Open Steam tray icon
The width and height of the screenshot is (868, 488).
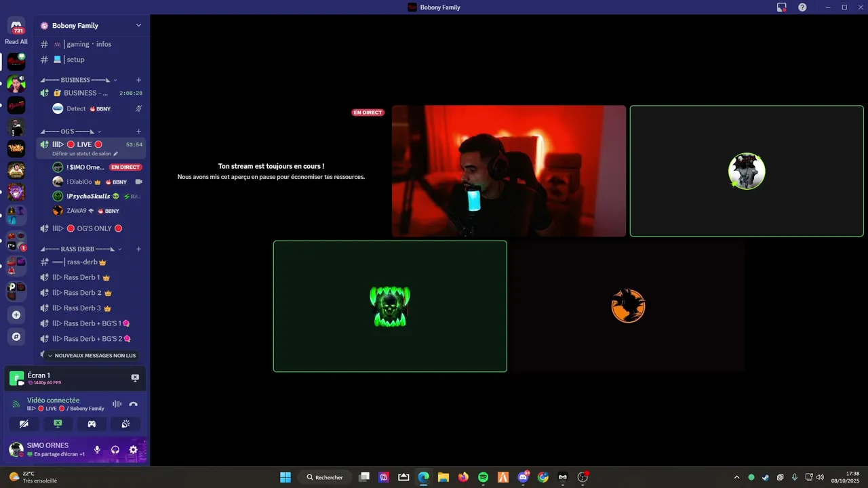pos(766,477)
